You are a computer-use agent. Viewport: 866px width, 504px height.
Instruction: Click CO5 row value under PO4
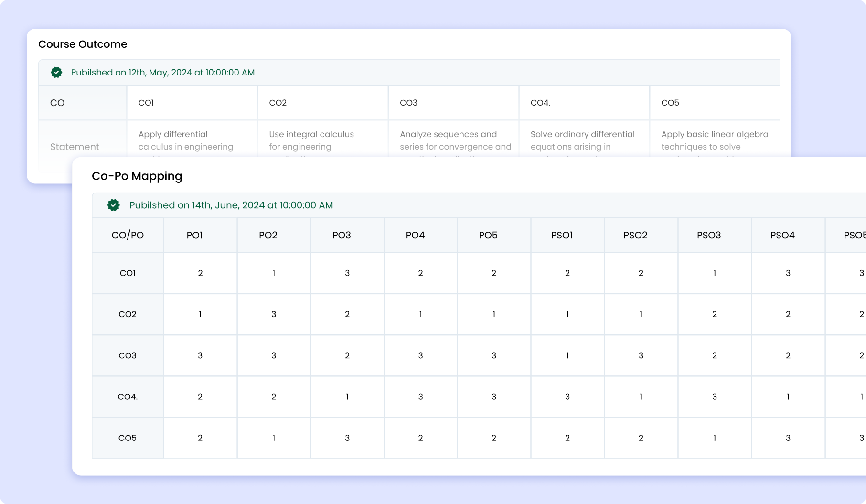(x=420, y=438)
